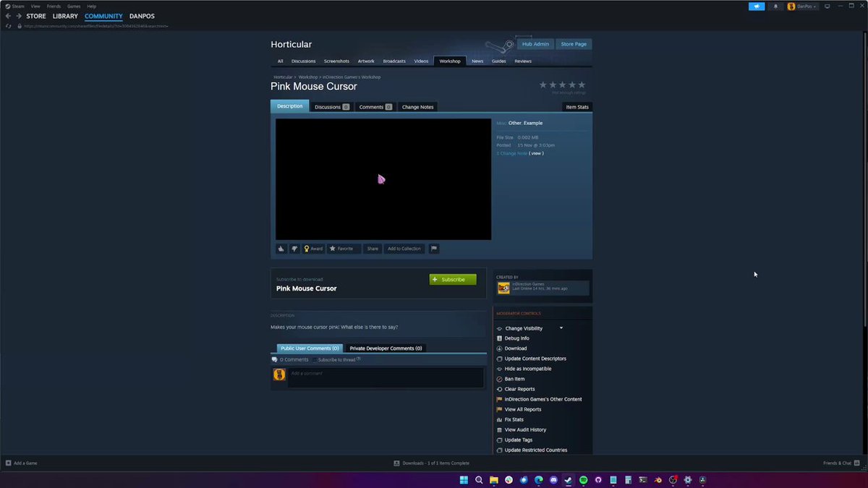Open change note view link
The width and height of the screenshot is (868, 488).
(536, 153)
